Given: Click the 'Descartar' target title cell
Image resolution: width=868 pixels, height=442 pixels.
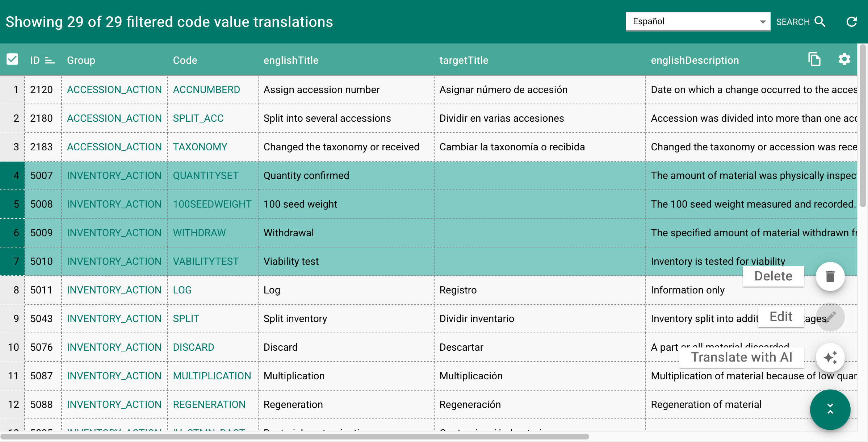Looking at the screenshot, I should tap(540, 347).
